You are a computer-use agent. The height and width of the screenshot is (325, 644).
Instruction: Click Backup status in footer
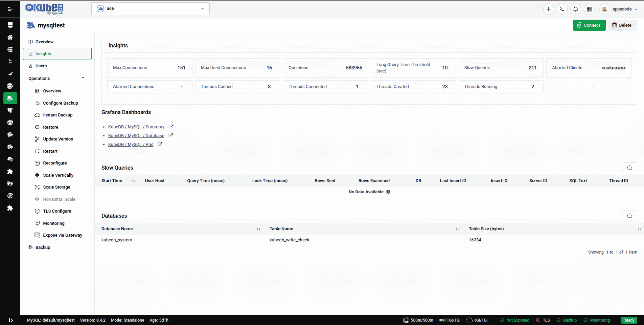[567, 320]
